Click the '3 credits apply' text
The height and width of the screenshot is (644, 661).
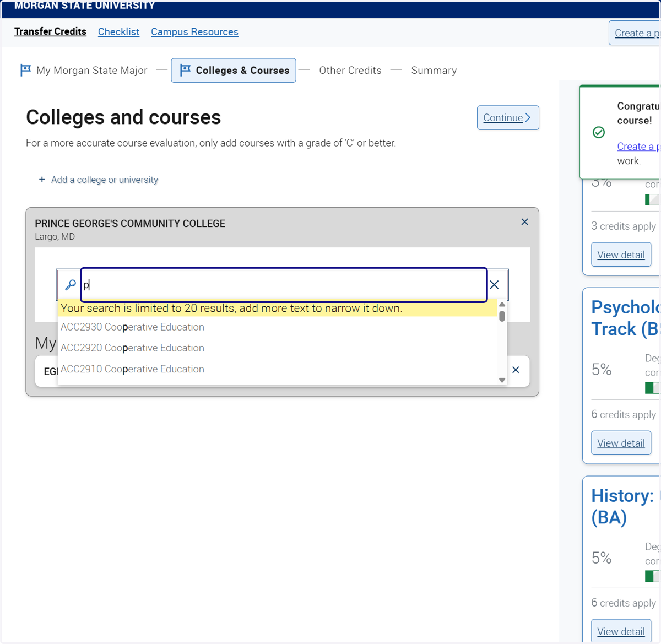pyautogui.click(x=624, y=226)
